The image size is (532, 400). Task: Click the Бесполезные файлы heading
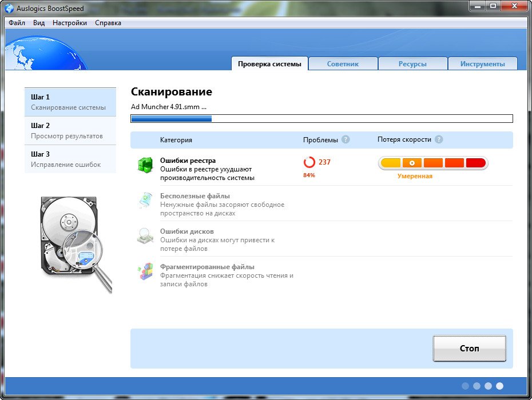194,195
